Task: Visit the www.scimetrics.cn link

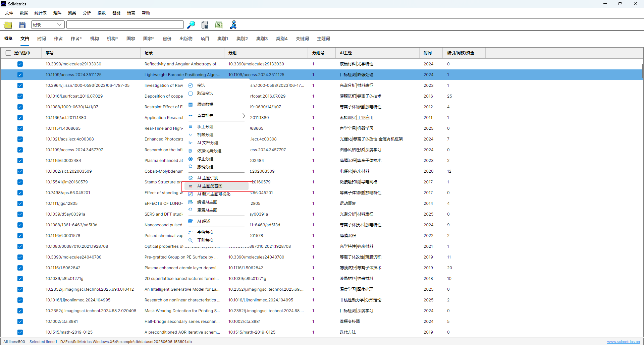Action: (623, 342)
